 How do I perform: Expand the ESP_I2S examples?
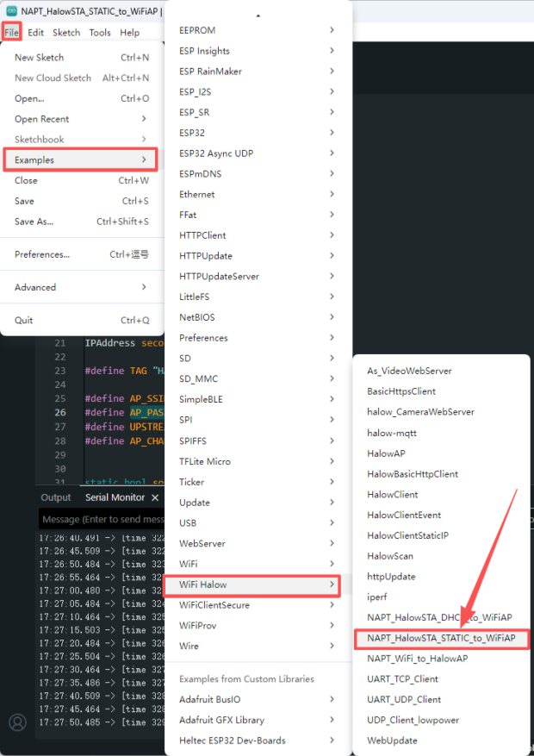coord(258,91)
